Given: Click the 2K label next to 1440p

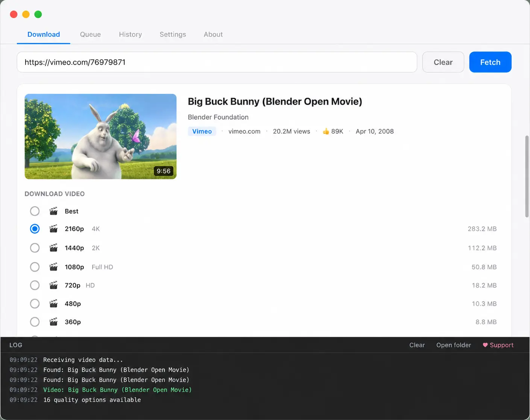Looking at the screenshot, I should 96,248.
